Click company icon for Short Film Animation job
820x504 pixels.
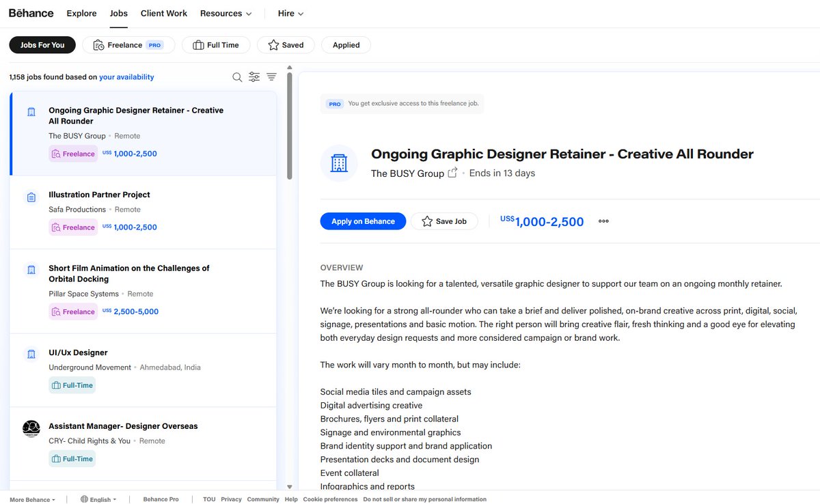(31, 270)
